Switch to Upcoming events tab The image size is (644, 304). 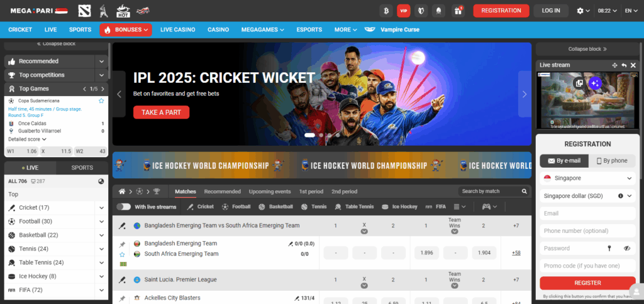coord(270,192)
